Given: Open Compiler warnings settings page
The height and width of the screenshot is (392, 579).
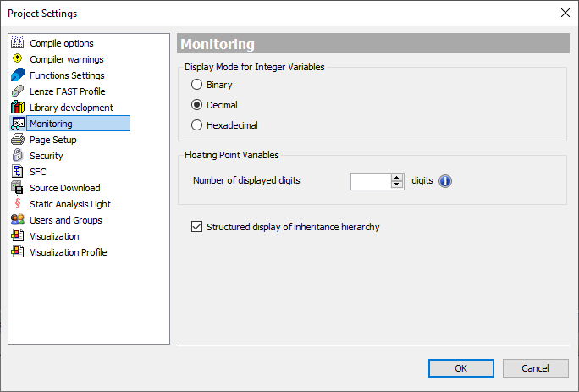Looking at the screenshot, I should [x=67, y=59].
